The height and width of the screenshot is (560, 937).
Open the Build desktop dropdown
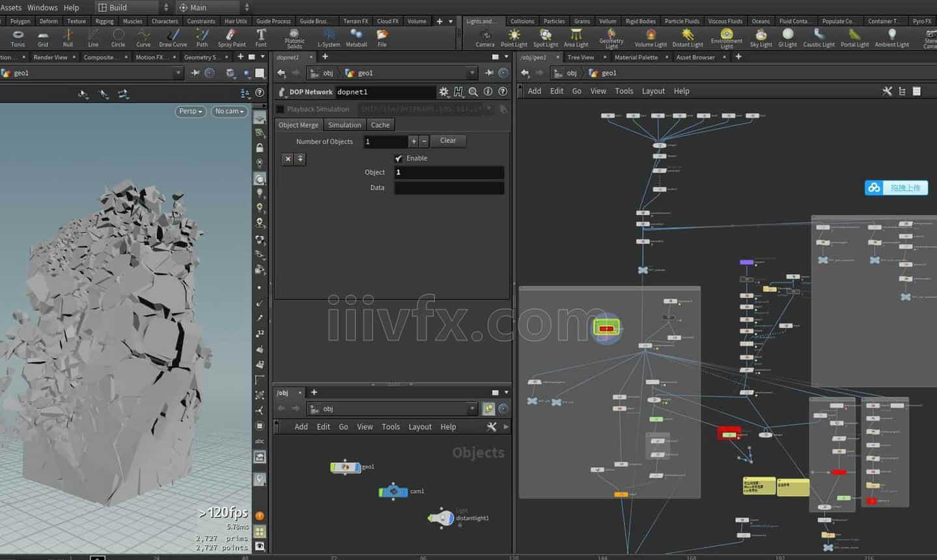click(x=133, y=7)
